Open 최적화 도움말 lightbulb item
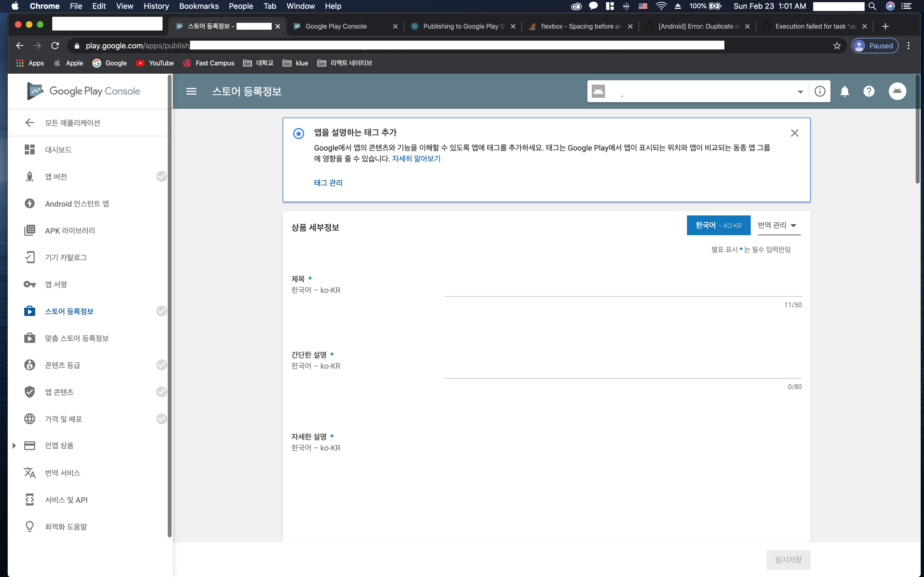 (x=29, y=527)
